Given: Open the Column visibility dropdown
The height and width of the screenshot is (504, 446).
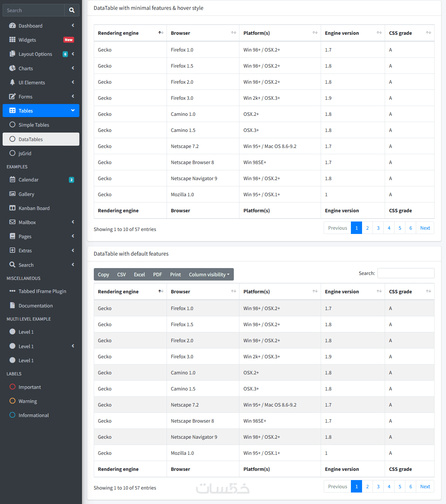Looking at the screenshot, I should [x=209, y=274].
